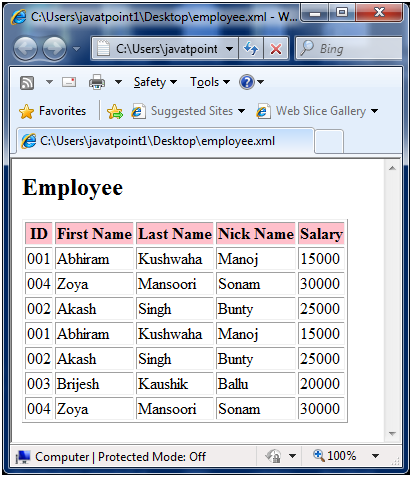Open the security report icon in status bar
412x477 pixels.
(x=273, y=456)
